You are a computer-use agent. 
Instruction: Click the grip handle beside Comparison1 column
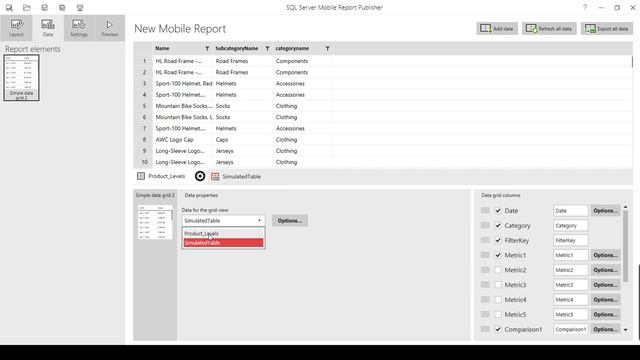[485, 329]
